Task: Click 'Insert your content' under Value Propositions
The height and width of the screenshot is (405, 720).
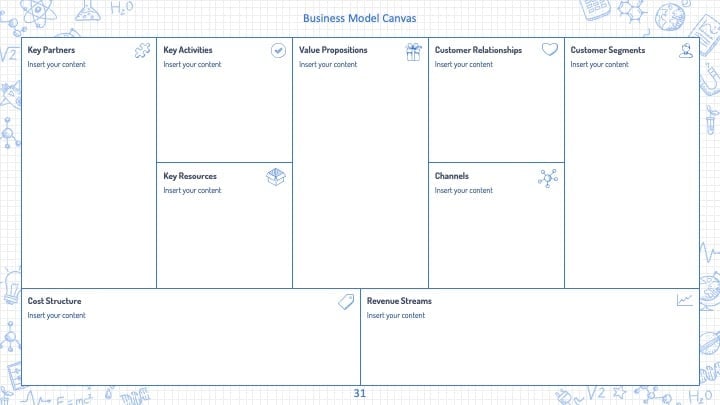Action: pyautogui.click(x=328, y=64)
